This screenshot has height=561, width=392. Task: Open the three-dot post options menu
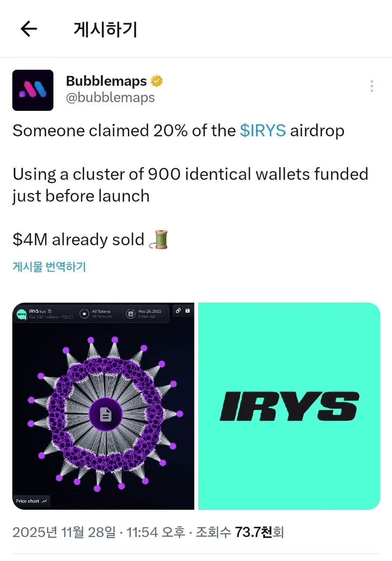pos(371,86)
